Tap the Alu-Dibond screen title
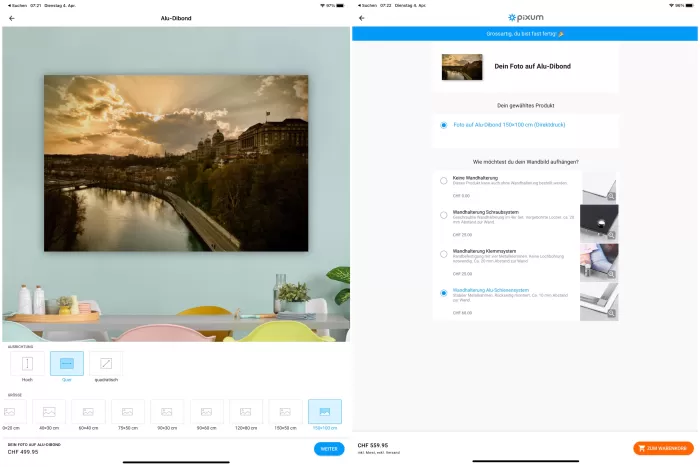This screenshot has height=467, width=700. click(x=176, y=18)
